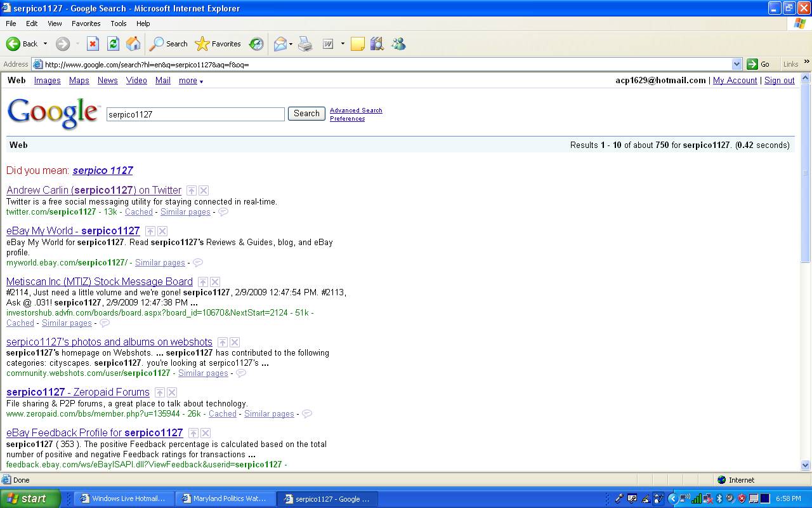Open the Favorites menu
The image size is (812, 508).
(x=86, y=23)
